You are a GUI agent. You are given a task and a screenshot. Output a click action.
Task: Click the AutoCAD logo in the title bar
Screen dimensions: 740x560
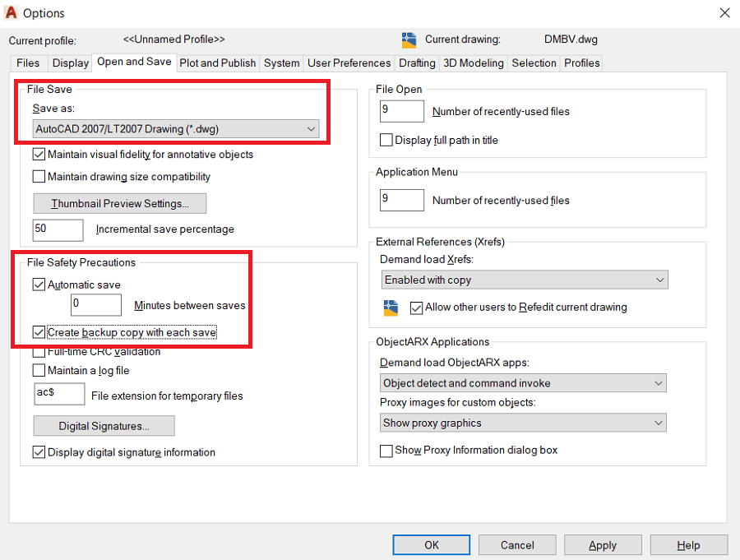[x=11, y=13]
